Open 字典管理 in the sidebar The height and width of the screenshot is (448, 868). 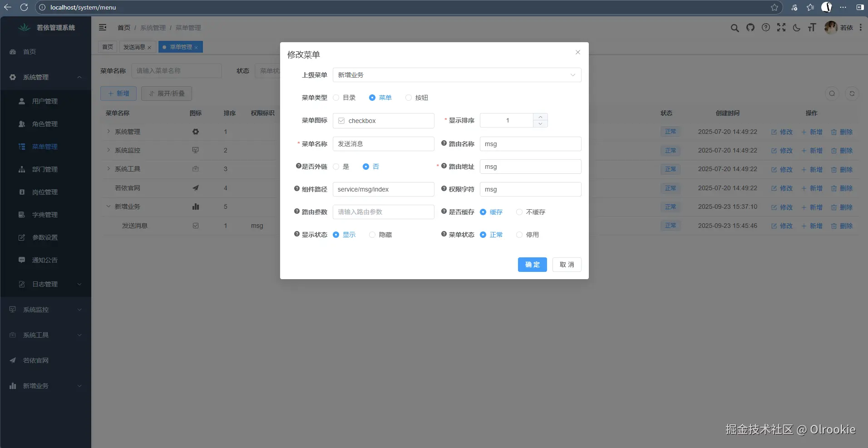click(x=45, y=215)
